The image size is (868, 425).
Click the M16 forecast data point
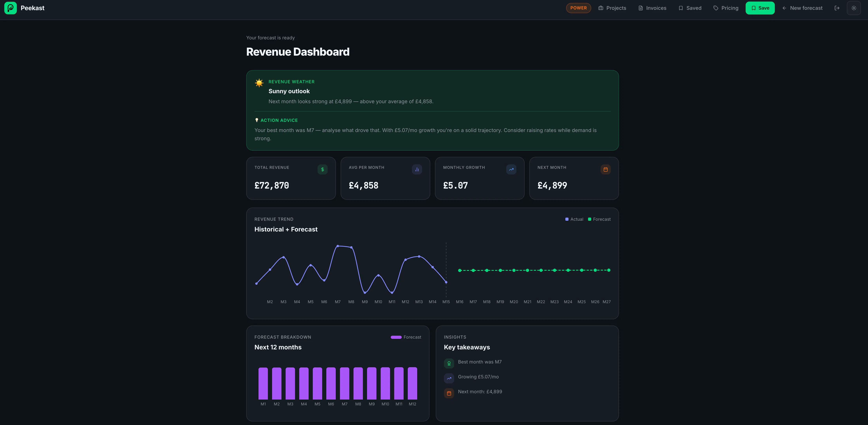[x=460, y=270]
